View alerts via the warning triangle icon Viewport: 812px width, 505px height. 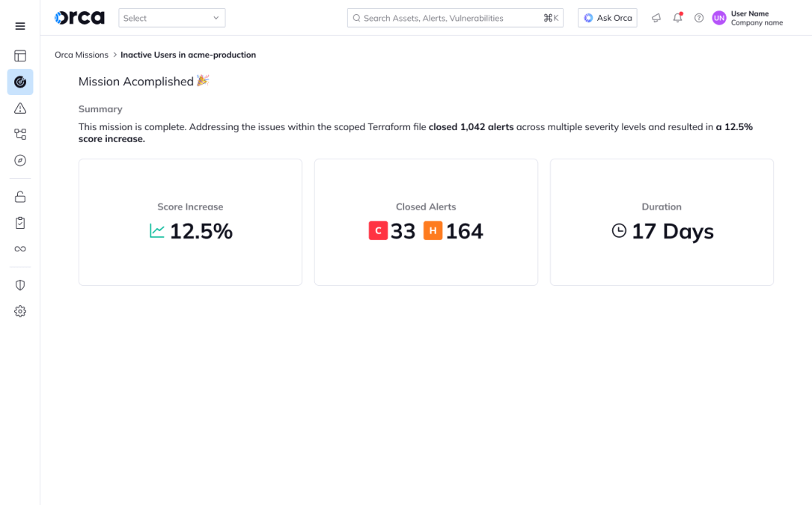click(19, 108)
